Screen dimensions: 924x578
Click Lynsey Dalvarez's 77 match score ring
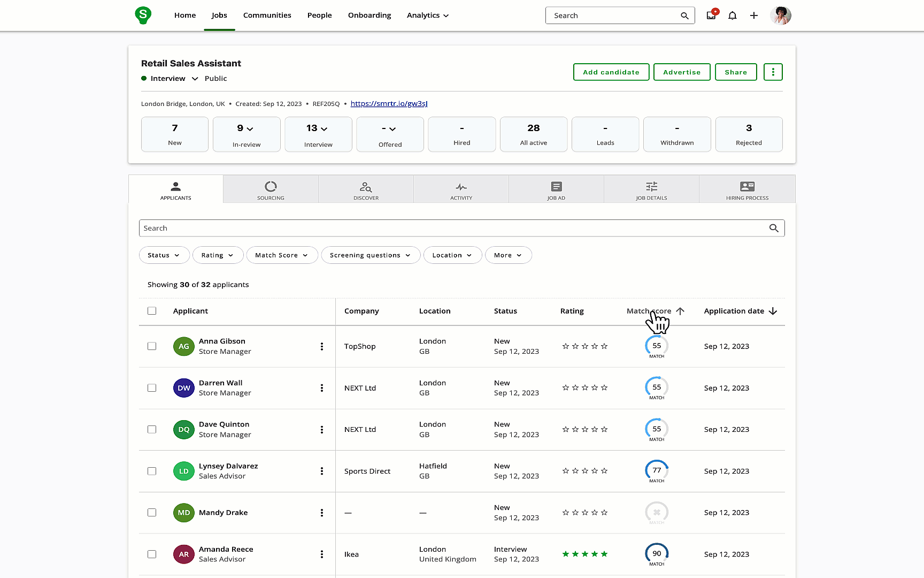657,471
